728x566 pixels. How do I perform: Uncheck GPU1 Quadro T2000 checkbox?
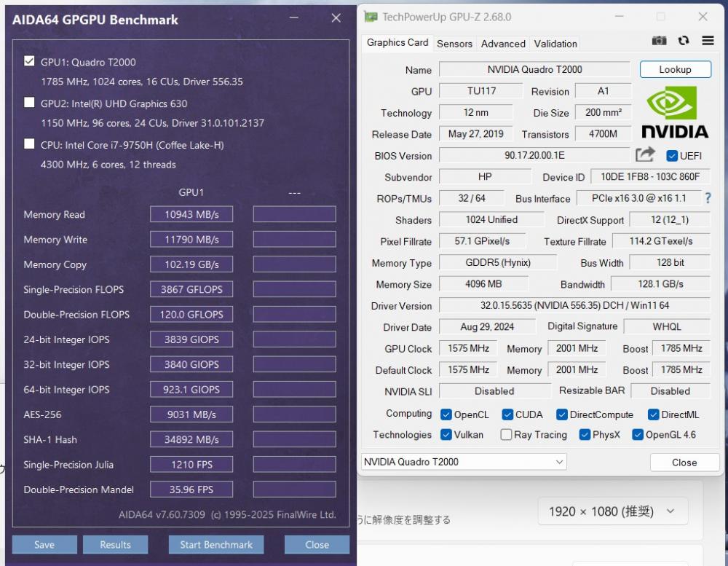(x=29, y=62)
